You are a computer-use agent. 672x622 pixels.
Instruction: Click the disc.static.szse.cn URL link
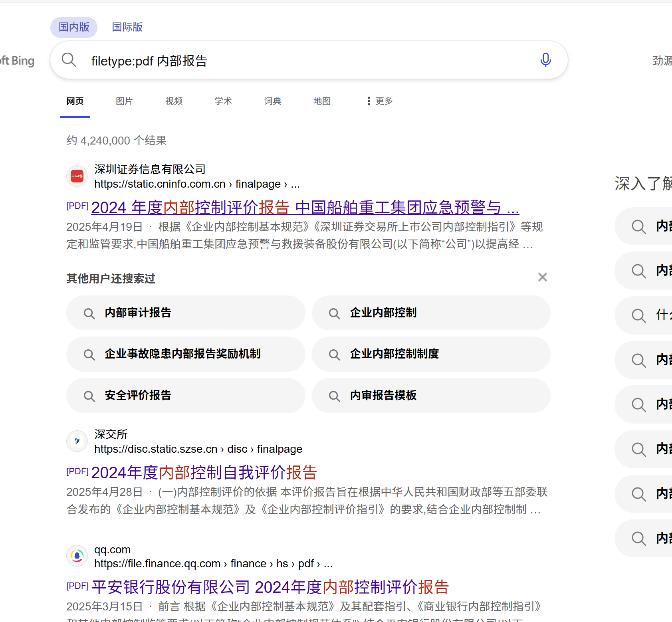[198, 449]
